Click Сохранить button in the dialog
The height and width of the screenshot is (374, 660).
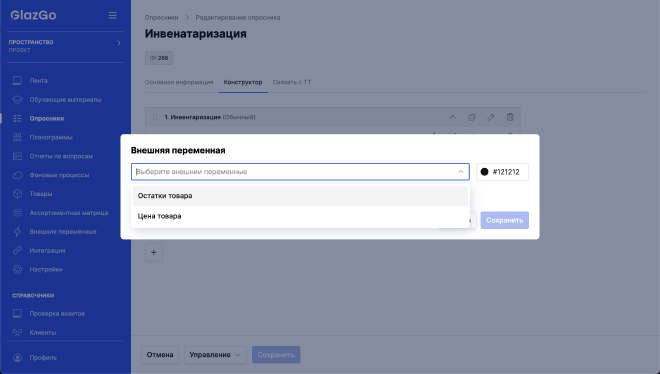[505, 220]
